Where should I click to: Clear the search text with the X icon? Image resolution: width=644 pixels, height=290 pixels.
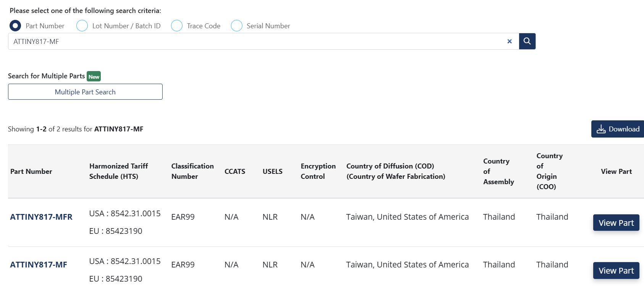[509, 41]
